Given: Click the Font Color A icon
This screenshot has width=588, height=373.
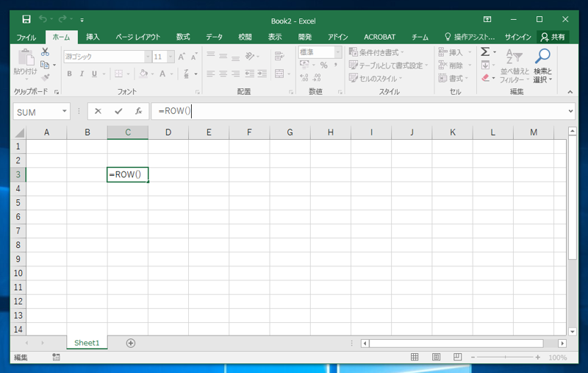Looking at the screenshot, I should pyautogui.click(x=162, y=74).
